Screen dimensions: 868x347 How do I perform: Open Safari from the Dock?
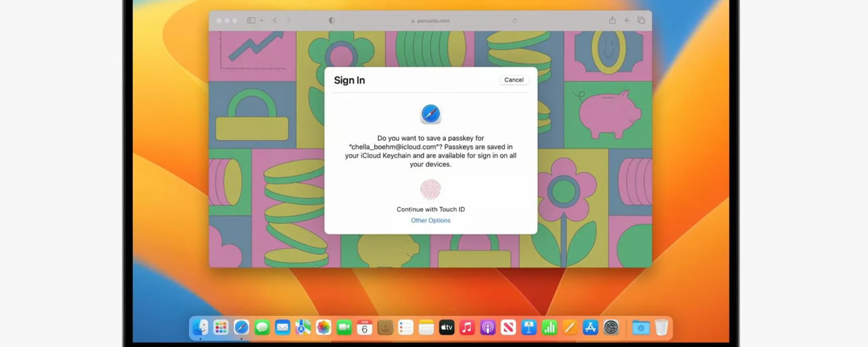click(241, 327)
